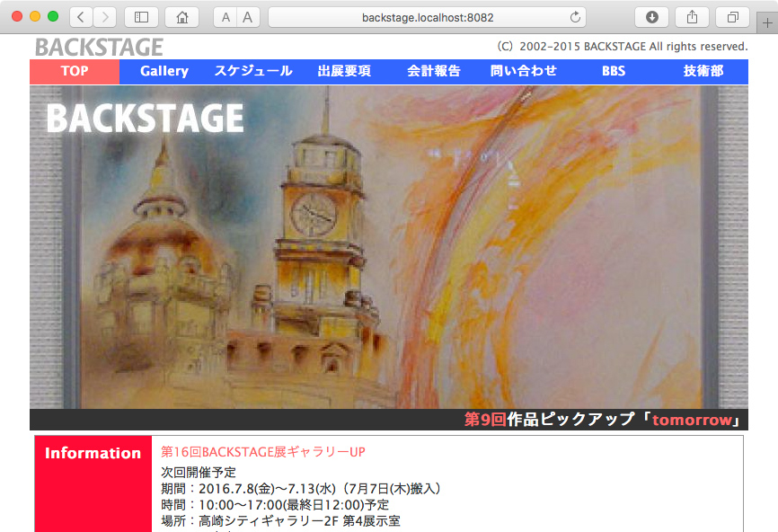The height and width of the screenshot is (532, 778).
Task: Open the スケジュール navigation item
Action: (x=253, y=72)
